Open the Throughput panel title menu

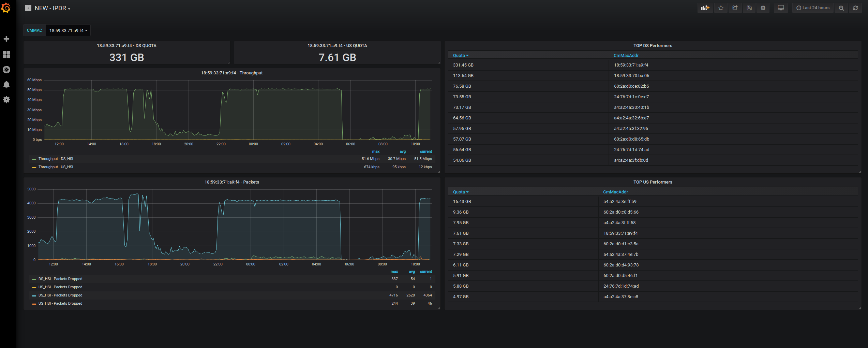[x=232, y=73]
